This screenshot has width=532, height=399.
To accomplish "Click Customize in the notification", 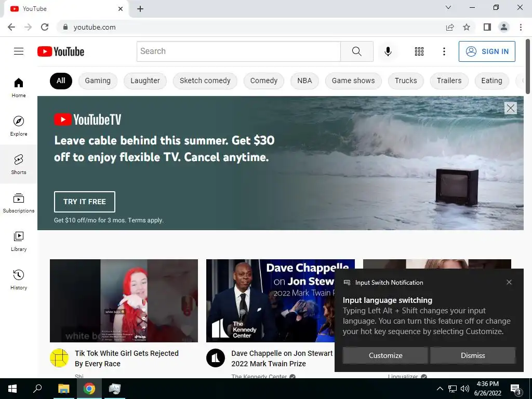I will click(x=385, y=355).
